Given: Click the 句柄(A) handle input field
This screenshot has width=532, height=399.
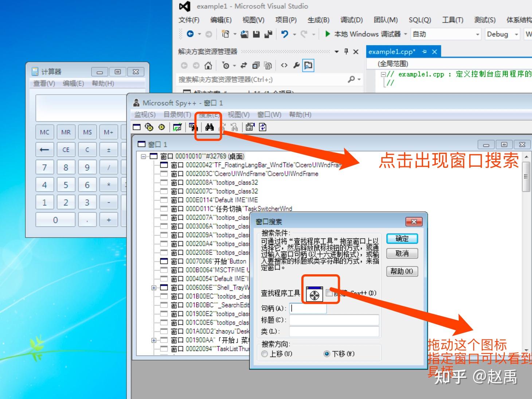Looking at the screenshot, I should point(308,308).
